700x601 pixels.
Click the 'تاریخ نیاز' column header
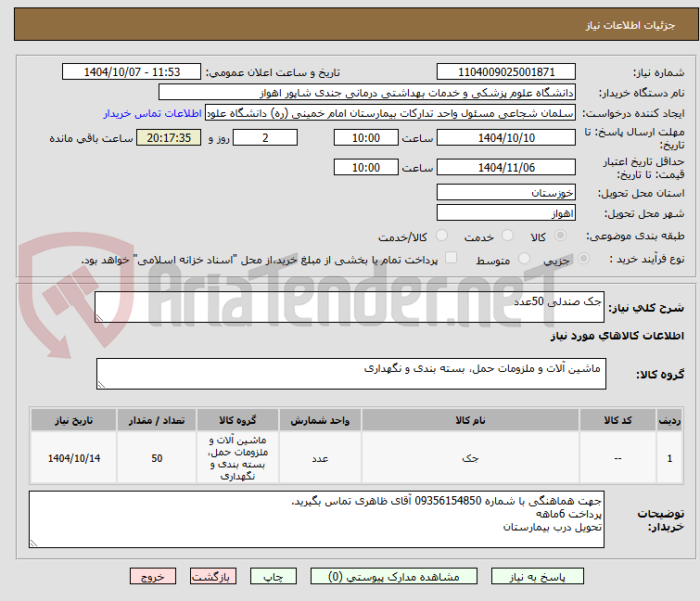click(73, 420)
